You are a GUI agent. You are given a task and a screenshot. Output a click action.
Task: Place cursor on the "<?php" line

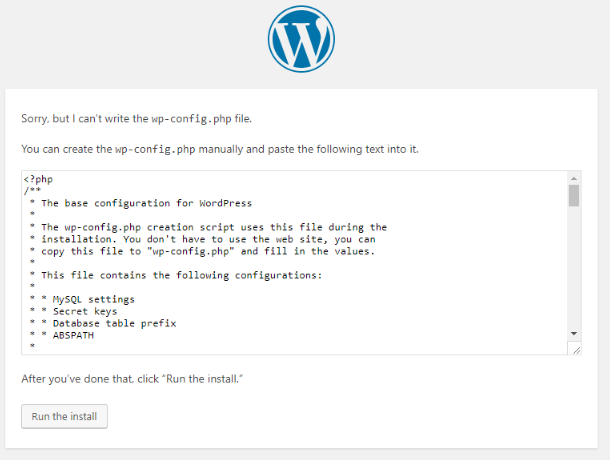(38, 179)
